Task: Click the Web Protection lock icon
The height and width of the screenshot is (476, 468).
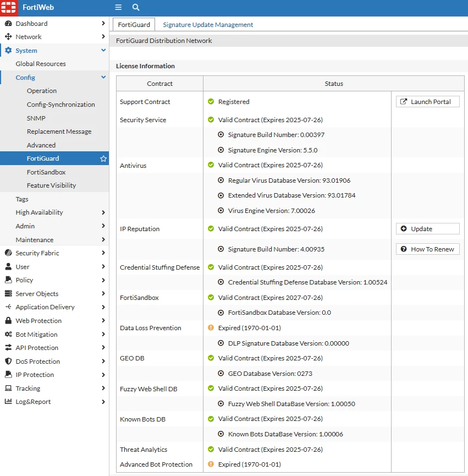Action: point(8,321)
